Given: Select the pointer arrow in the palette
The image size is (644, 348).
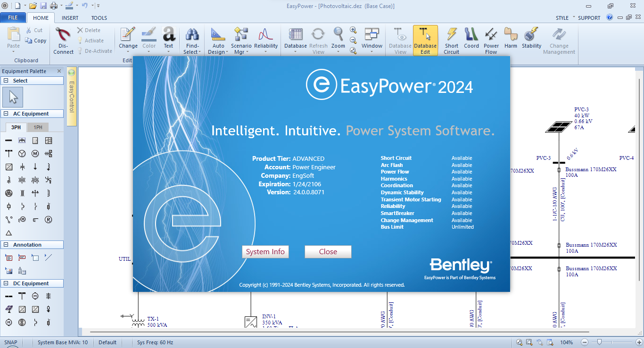Looking at the screenshot, I should (x=13, y=97).
